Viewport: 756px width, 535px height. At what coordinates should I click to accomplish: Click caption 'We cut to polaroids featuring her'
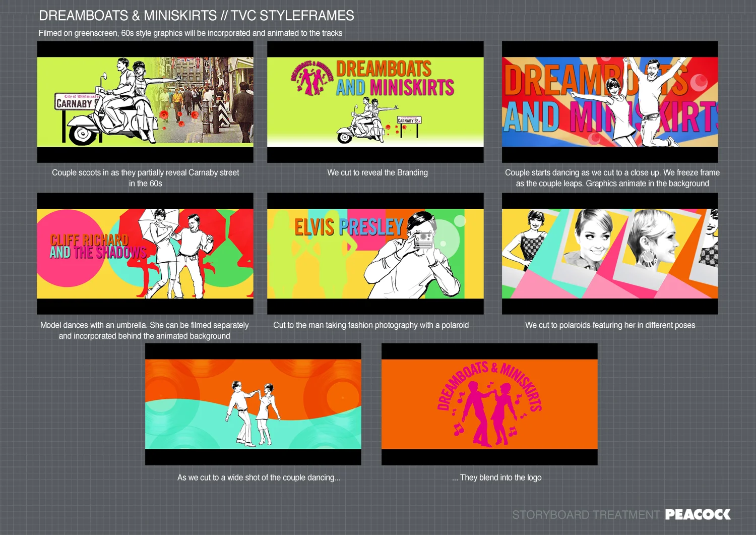click(610, 325)
